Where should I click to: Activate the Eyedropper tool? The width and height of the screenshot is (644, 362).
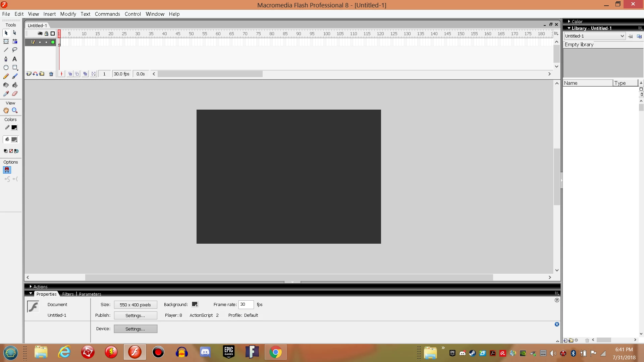pos(6,94)
